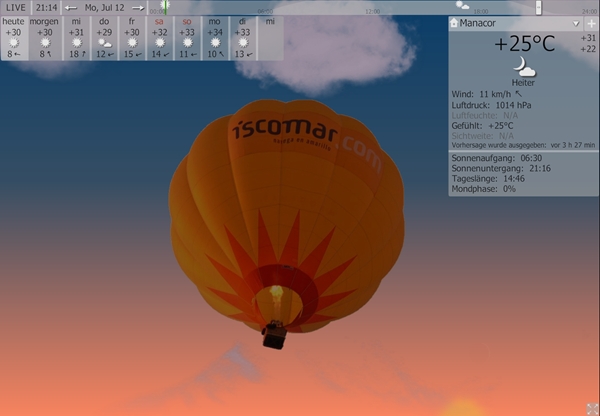Click the 12:00 mark on the timeline
Image resolution: width=600 pixels, height=416 pixels.
[372, 12]
